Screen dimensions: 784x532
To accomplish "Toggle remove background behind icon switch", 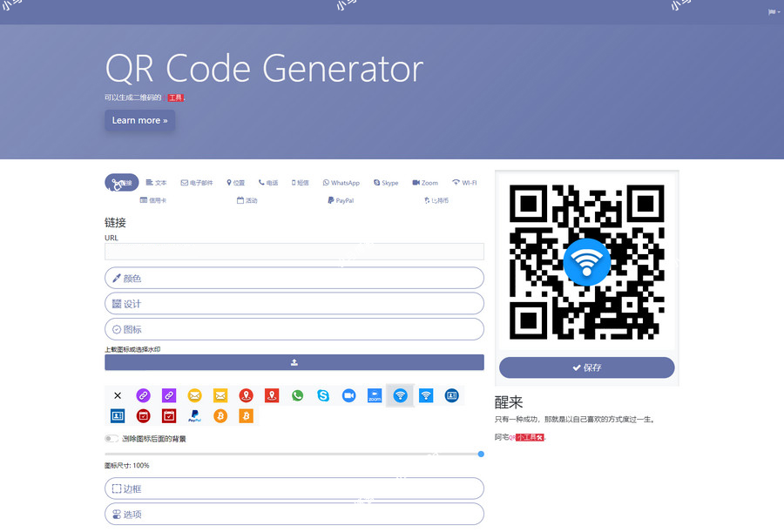I will click(x=111, y=439).
